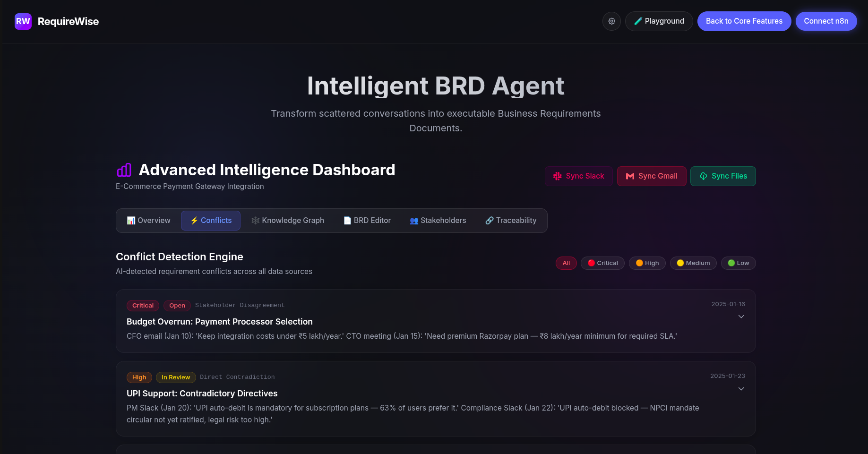Click the Slack icon on Sync Slack button
Screen dimensions: 868x454
tap(558, 176)
